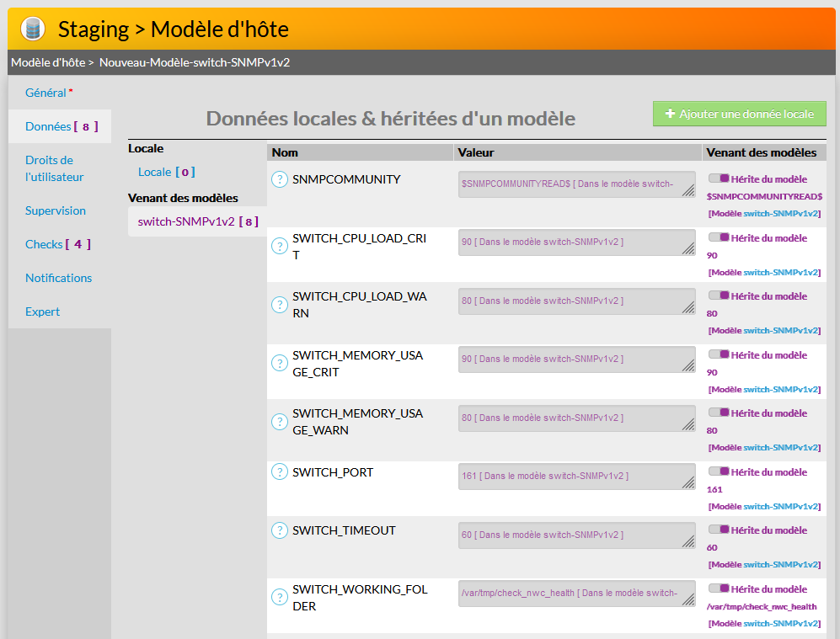
Task: Click help icon beside SWITCH_CPU_LOAD_WARN
Action: pos(280,304)
